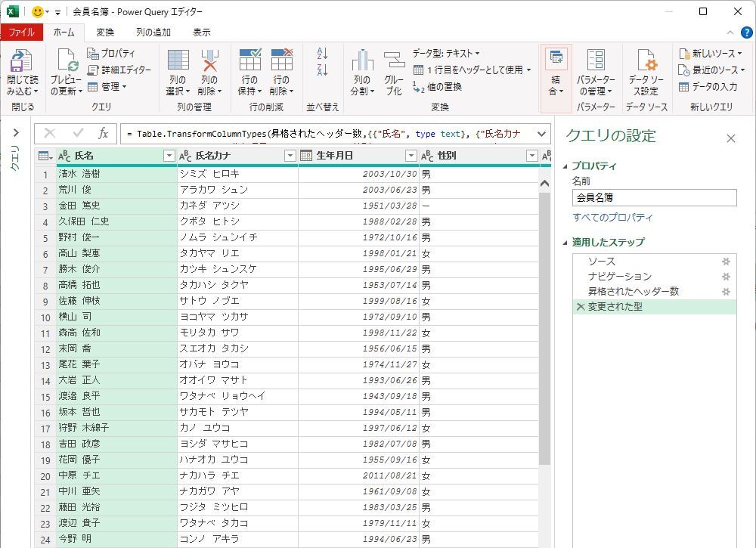Click the 名前 field containing 会員名簿
756x548 pixels.
coord(654,197)
